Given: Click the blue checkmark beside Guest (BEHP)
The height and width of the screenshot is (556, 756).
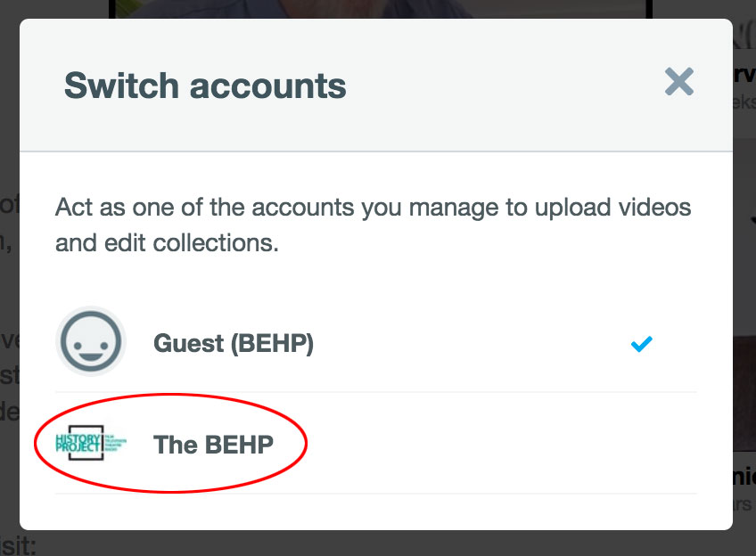Looking at the screenshot, I should 641,343.
